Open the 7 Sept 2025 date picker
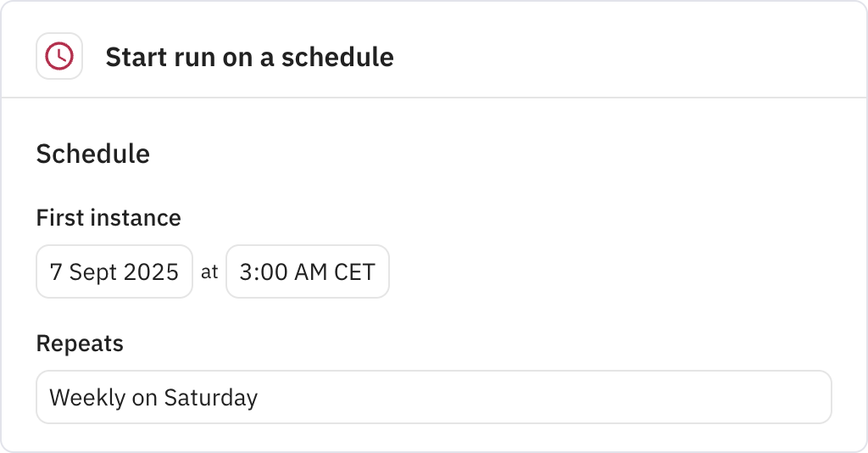868x453 pixels. pyautogui.click(x=114, y=271)
